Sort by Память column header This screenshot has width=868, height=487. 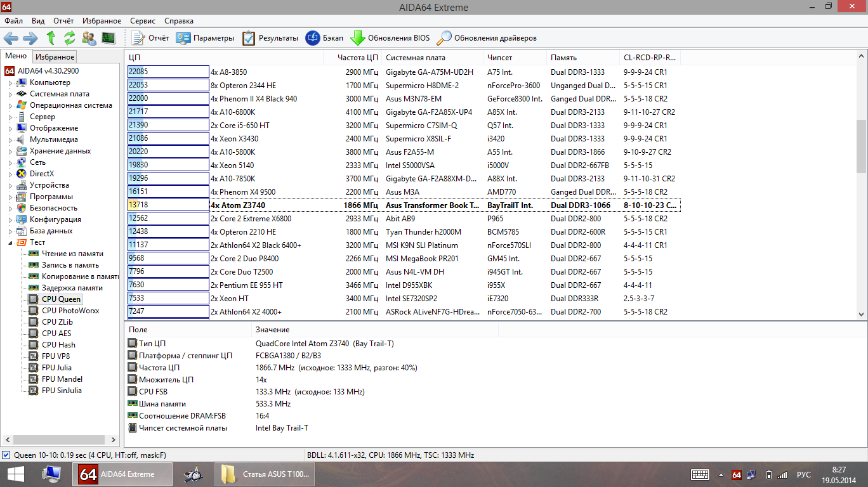click(582, 58)
